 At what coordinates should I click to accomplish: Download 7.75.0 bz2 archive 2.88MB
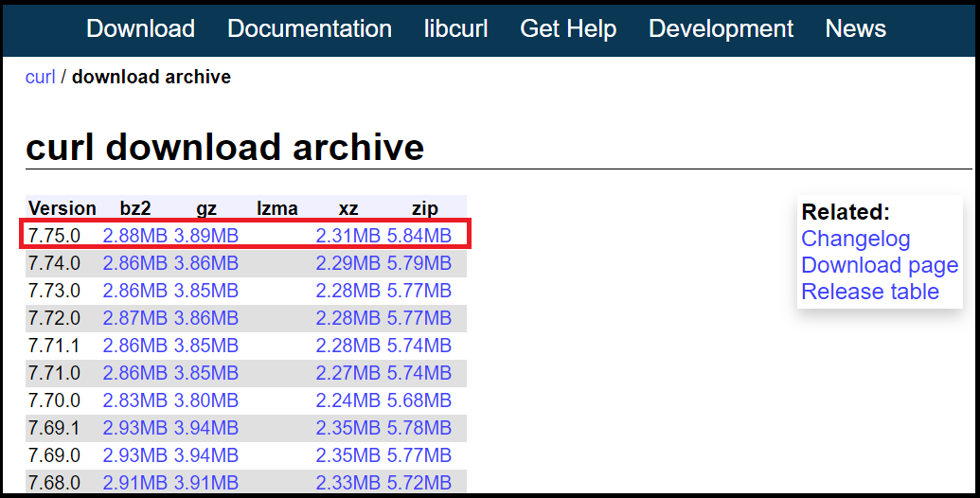pos(135,236)
